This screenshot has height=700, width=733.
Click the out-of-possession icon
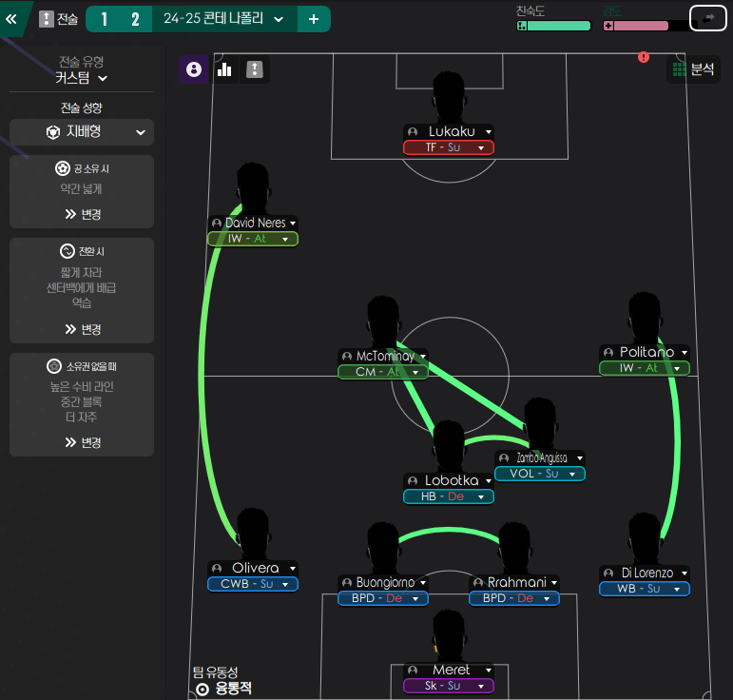click(x=54, y=366)
